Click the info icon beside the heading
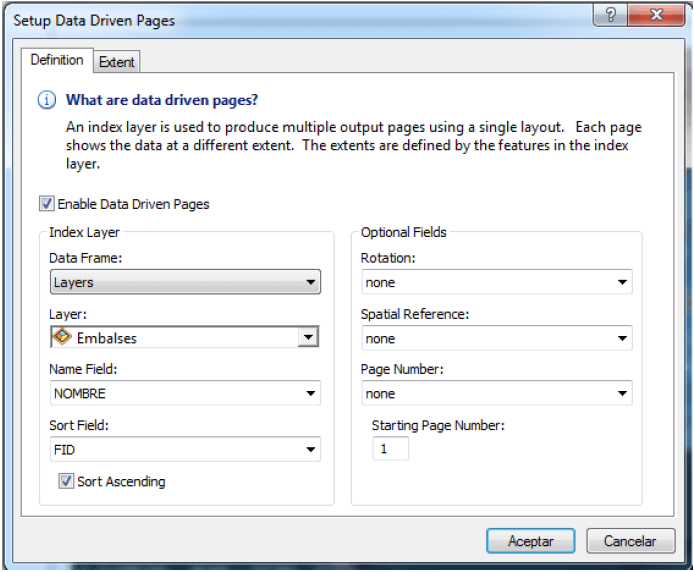This screenshot has height=572, width=694. coord(46,100)
